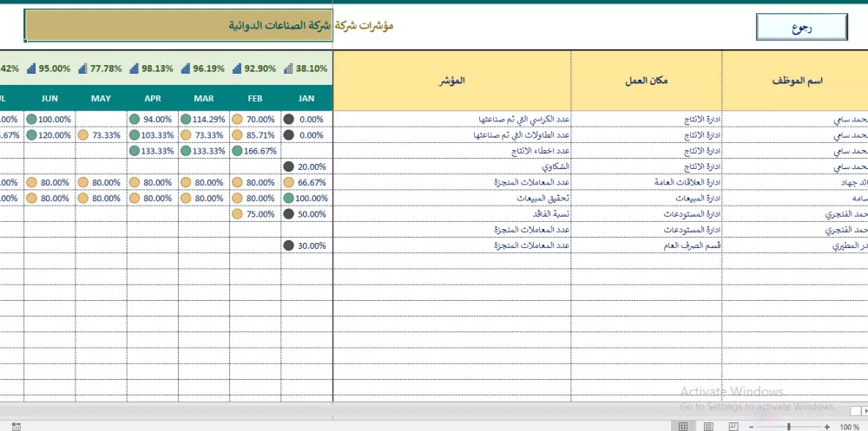Screen dimensions: 868x431
Task: Click the yellow circle icon beside 85.71%
Action: tap(237, 135)
